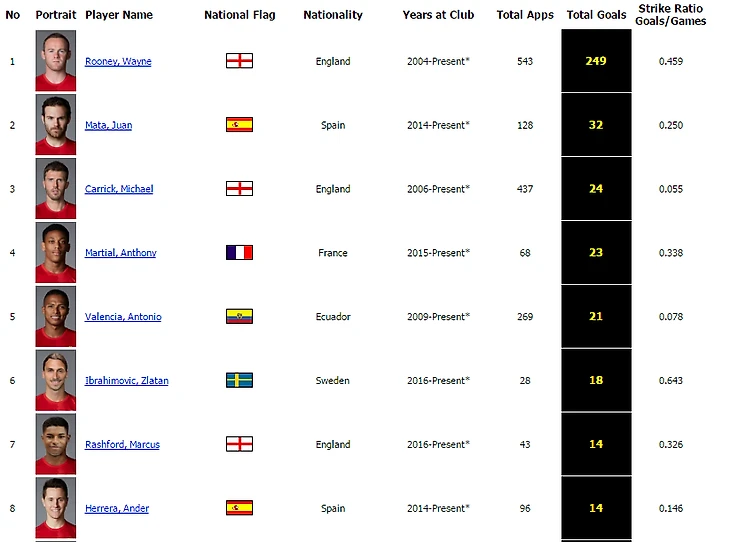
Task: Click the France flag icon
Action: 239,252
